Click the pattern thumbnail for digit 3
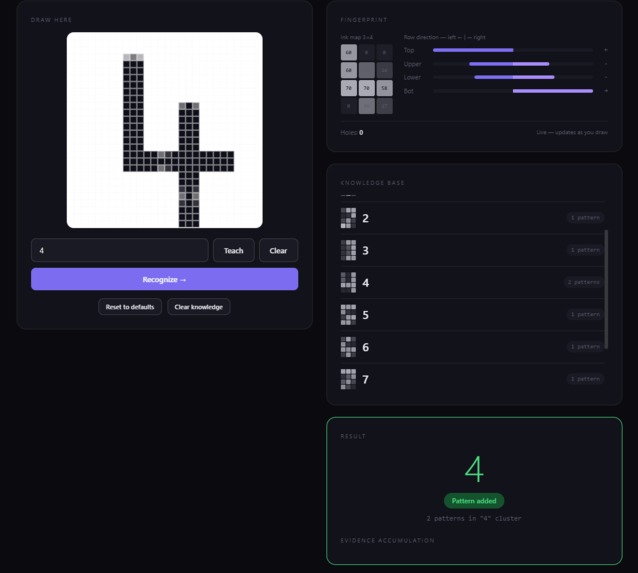This screenshot has height=573, width=638. click(x=348, y=250)
